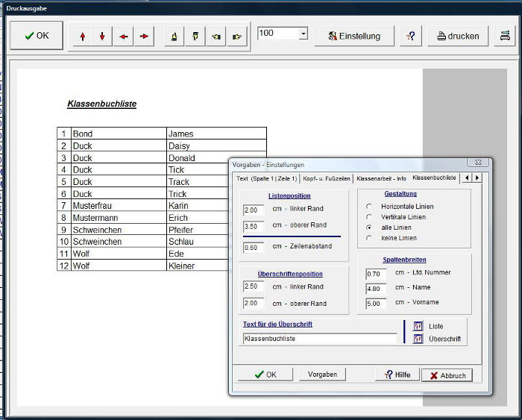Click the red right arrow in toolbar
This screenshot has height=420, width=522.
coord(144,36)
